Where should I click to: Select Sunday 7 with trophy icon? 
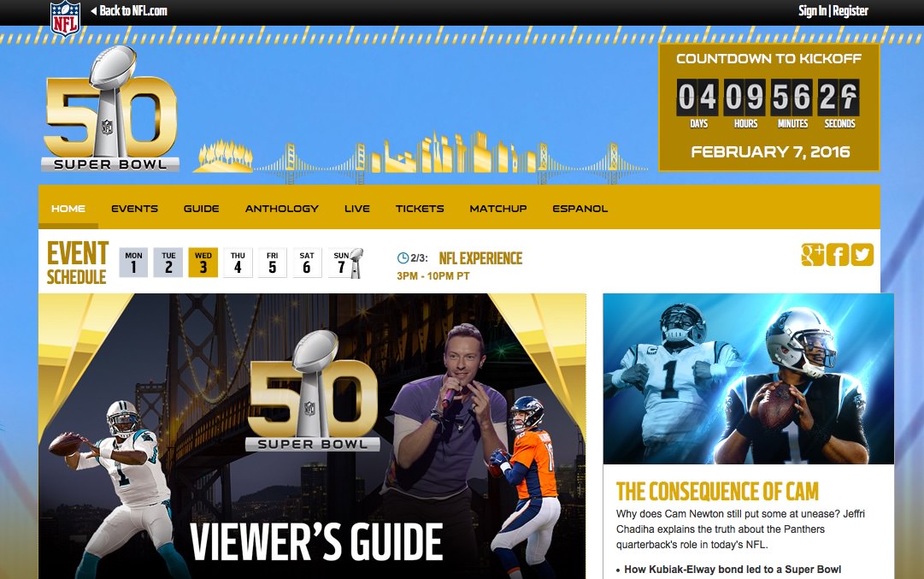point(345,263)
